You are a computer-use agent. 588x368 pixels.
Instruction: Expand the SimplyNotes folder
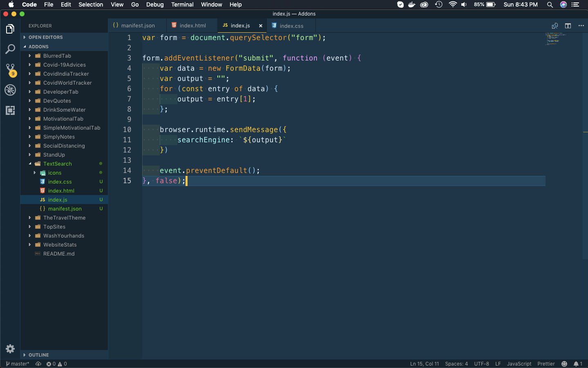point(64,137)
